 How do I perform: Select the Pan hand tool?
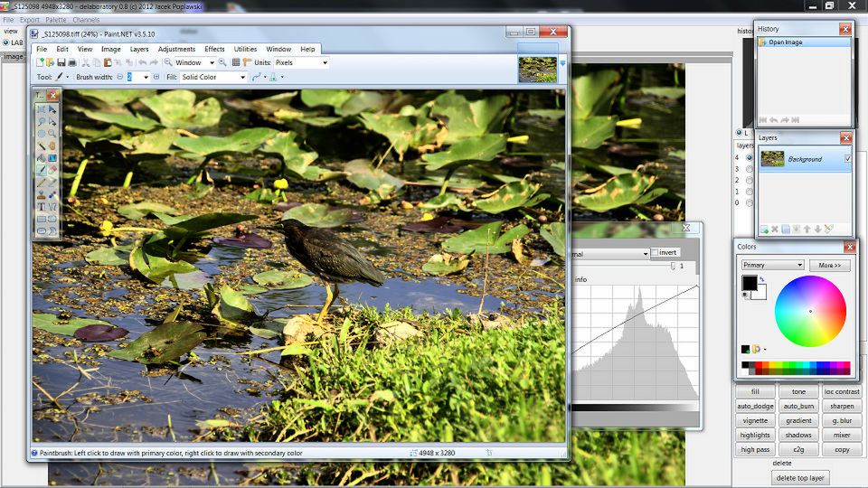click(52, 145)
